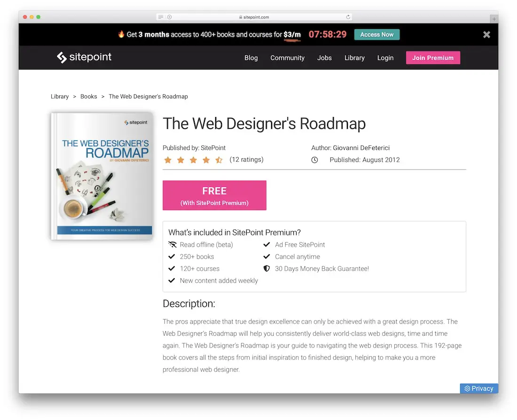Open the Community nav item

pos(287,58)
